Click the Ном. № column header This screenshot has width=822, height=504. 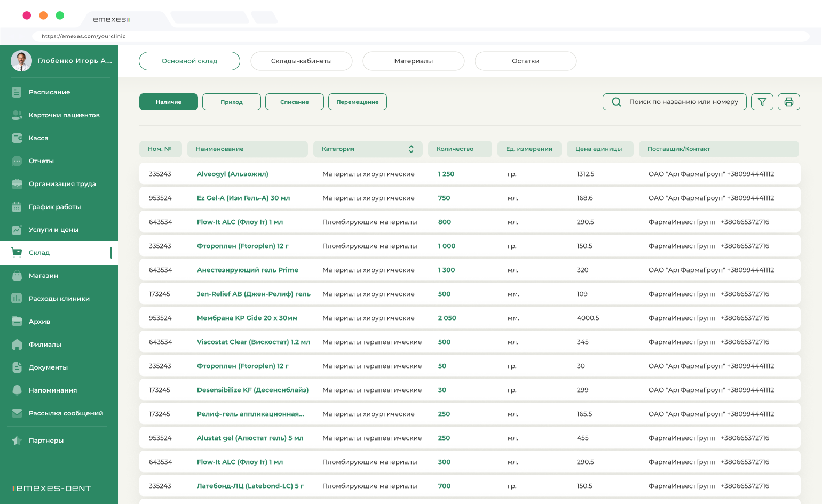(x=160, y=149)
